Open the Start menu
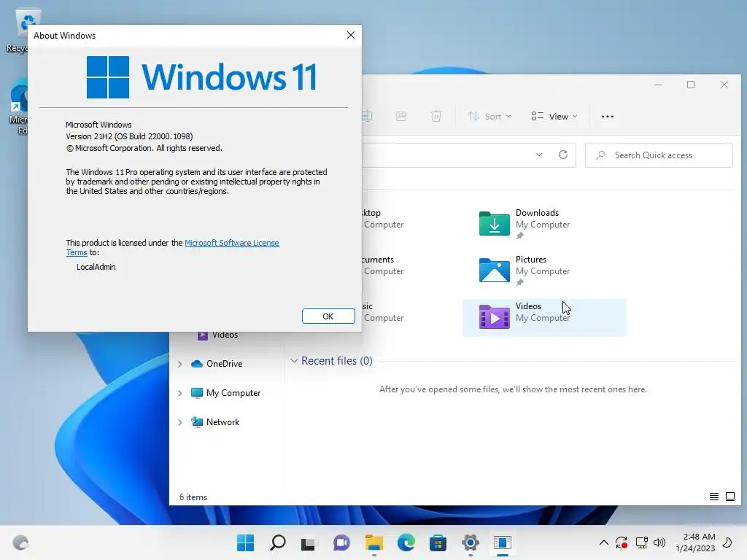 pyautogui.click(x=245, y=542)
